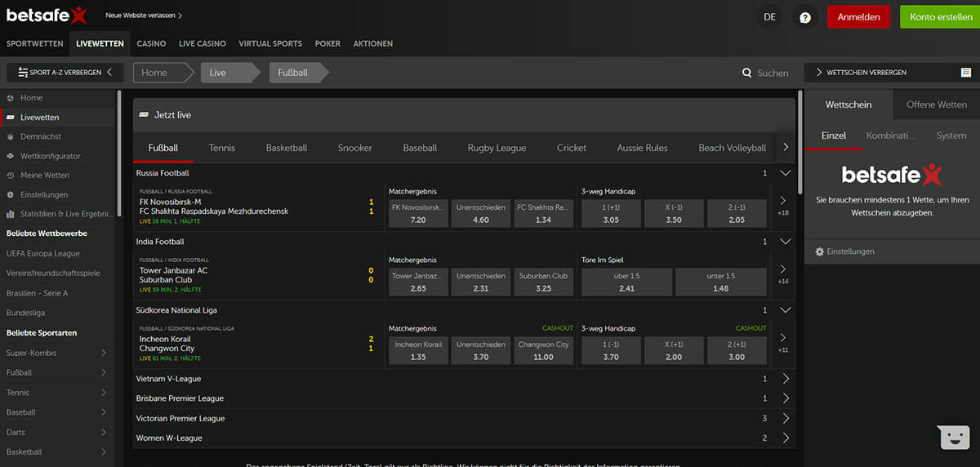The image size is (980, 467).
Task: Open the help question mark icon
Action: (x=805, y=17)
